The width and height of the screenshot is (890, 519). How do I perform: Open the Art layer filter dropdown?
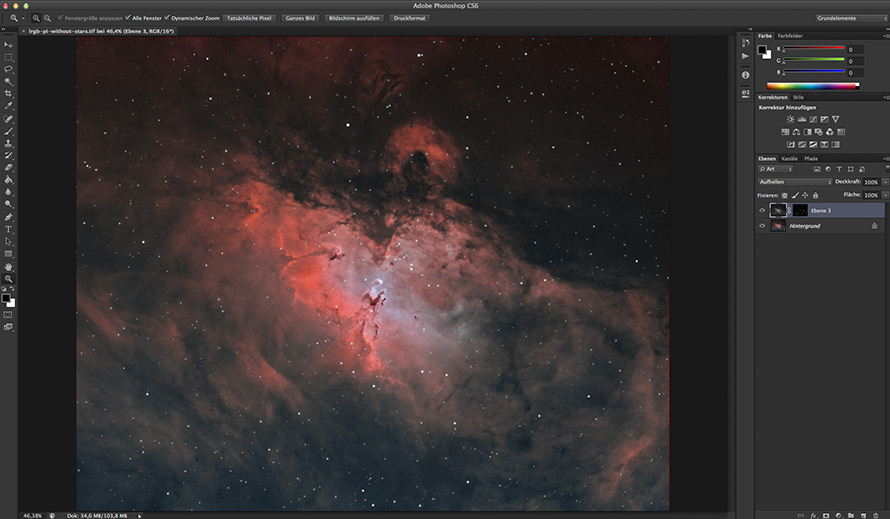click(x=775, y=169)
